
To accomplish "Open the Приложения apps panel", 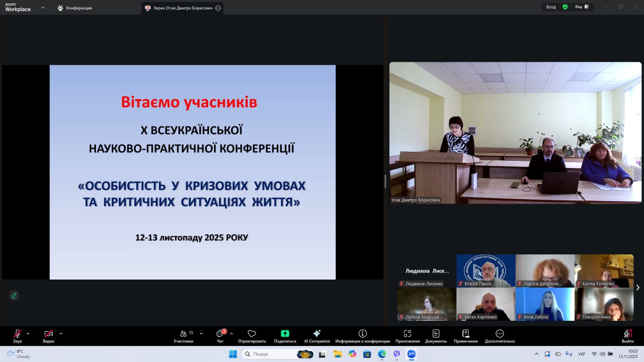I will click(x=408, y=336).
